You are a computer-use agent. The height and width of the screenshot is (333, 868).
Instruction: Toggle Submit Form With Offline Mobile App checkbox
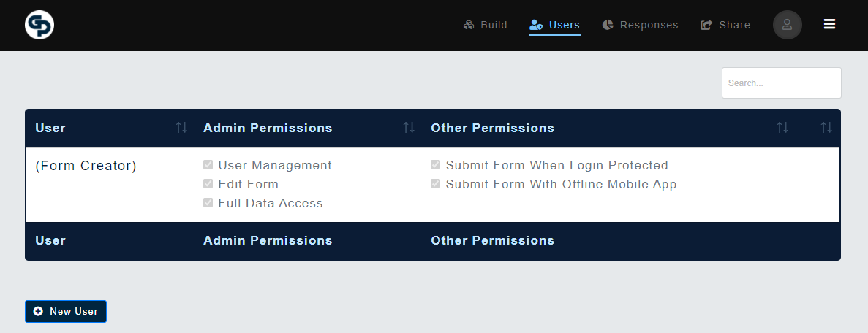point(436,184)
